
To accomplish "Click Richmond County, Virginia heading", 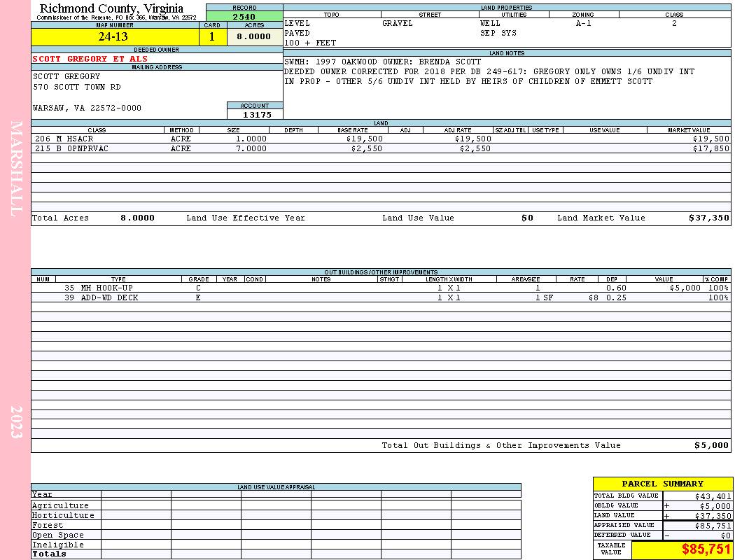I will tap(111, 8).
